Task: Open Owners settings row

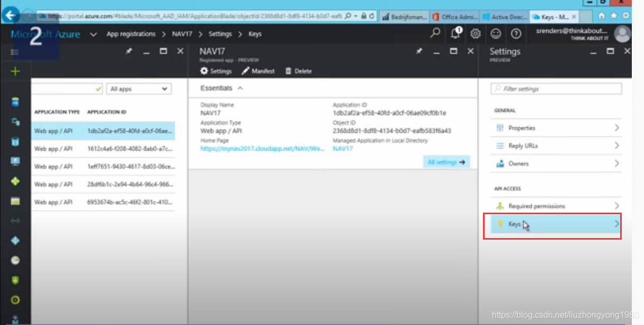Action: coord(556,163)
